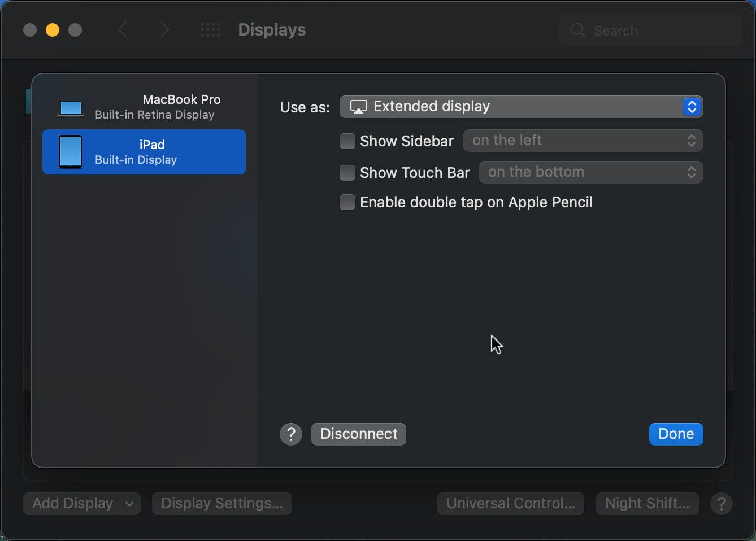This screenshot has height=541, width=756.
Task: Go back with the back arrow
Action: [x=122, y=29]
